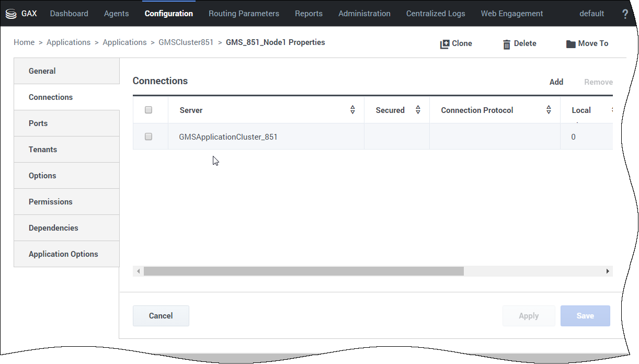The image size is (639, 364).
Task: Switch to Application Options in the sidebar
Action: [x=63, y=254]
